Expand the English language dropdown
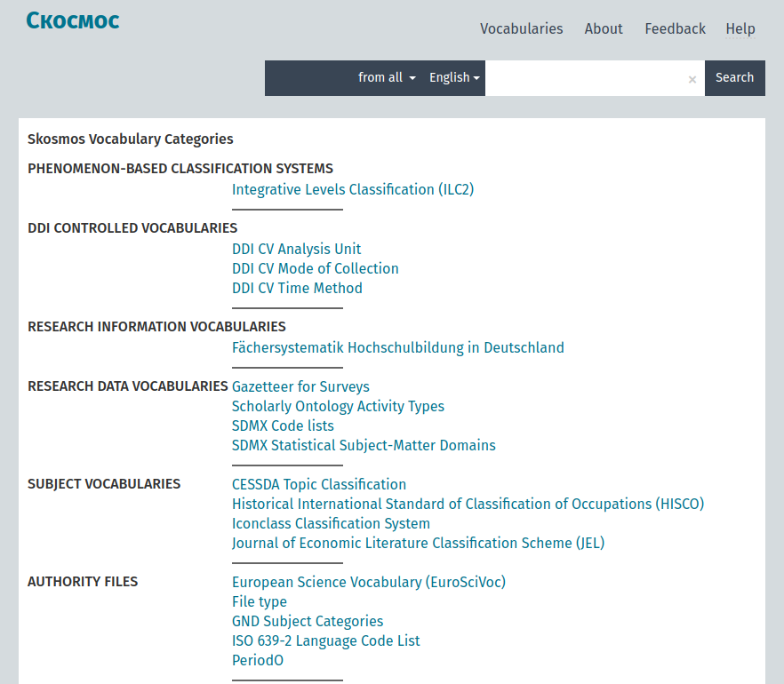 tap(454, 77)
